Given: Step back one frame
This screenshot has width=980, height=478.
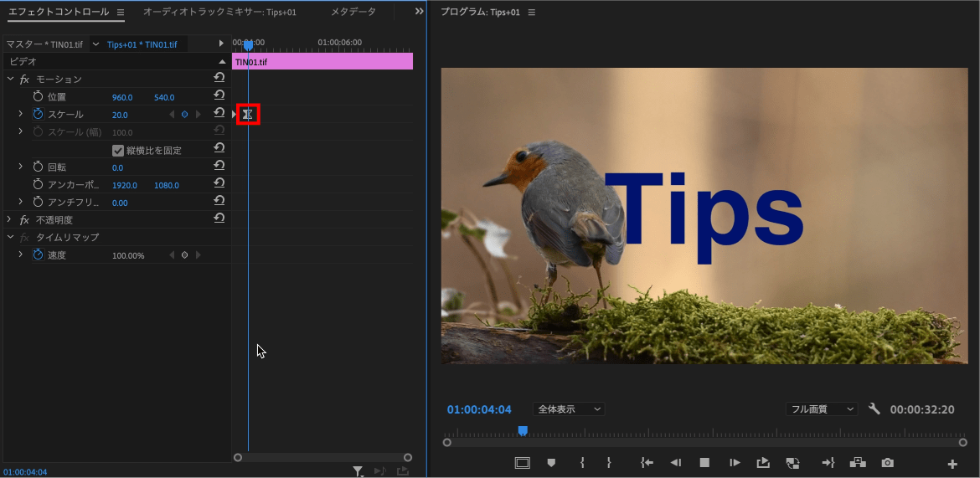Looking at the screenshot, I should (x=676, y=463).
